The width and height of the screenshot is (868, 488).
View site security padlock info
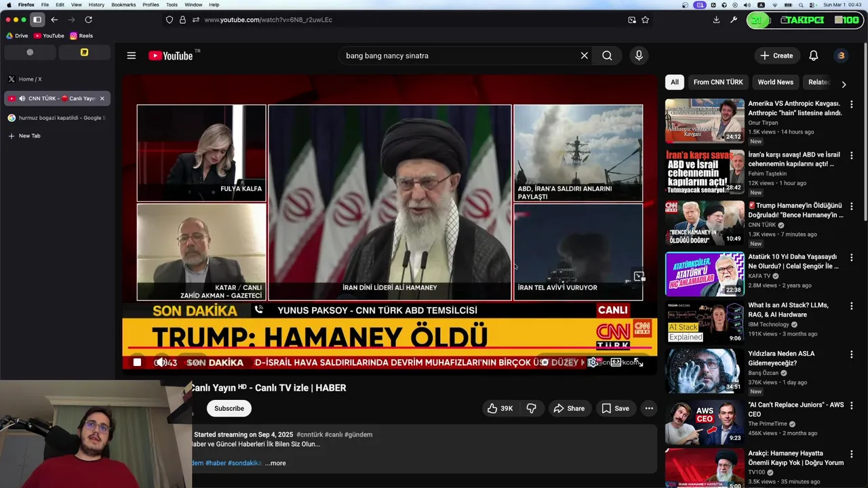[x=182, y=20]
